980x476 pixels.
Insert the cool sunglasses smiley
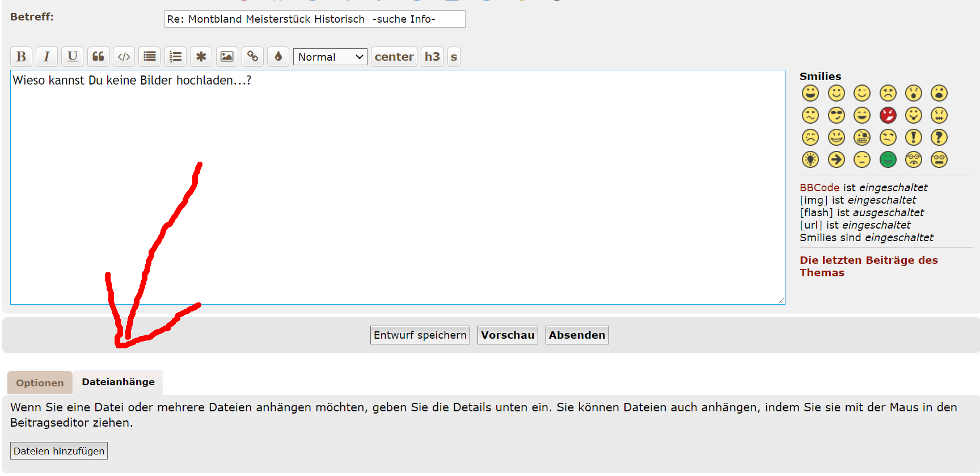(837, 115)
